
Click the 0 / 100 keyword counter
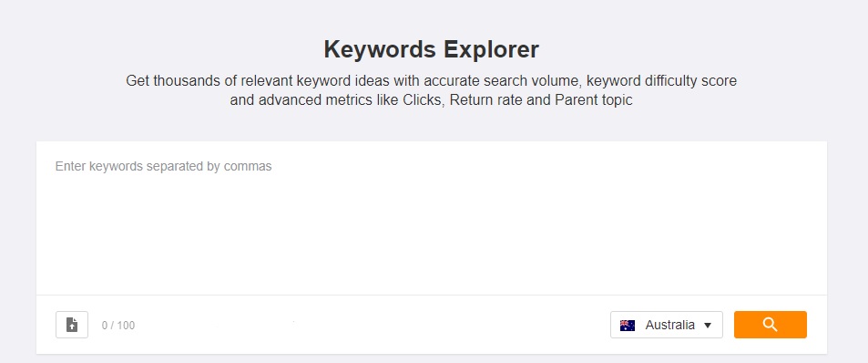click(x=117, y=326)
